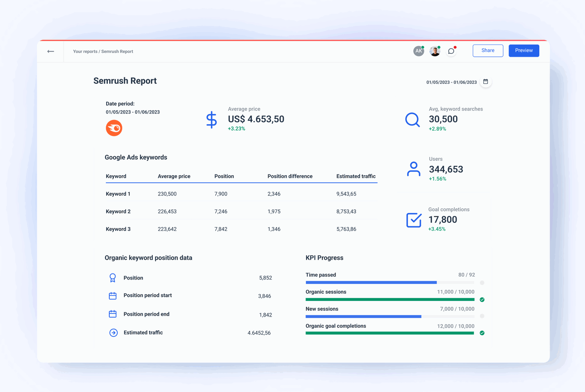585x392 pixels.
Task: Click the Goal completions checkmark icon
Action: tap(414, 220)
